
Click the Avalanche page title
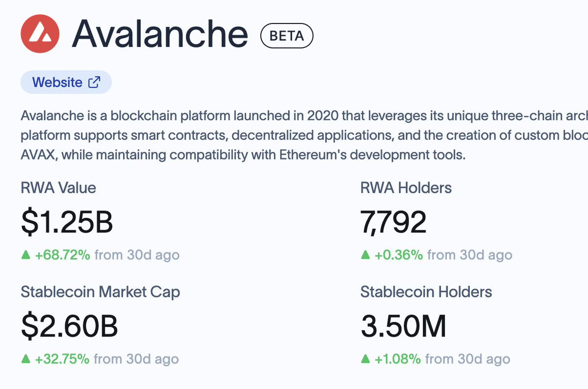(160, 34)
